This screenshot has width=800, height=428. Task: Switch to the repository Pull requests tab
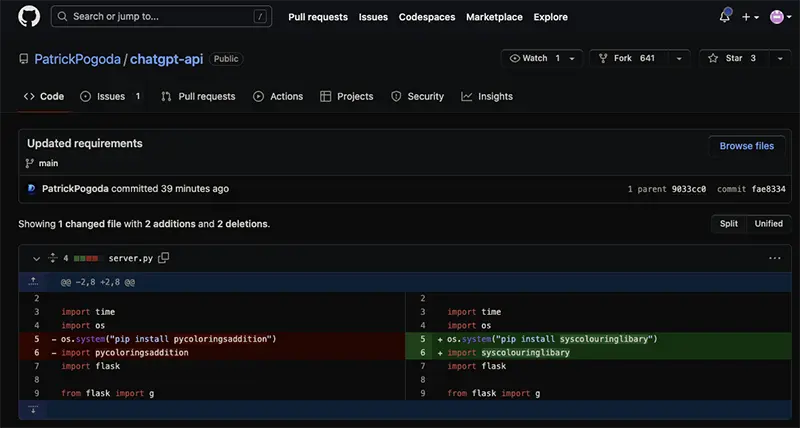(x=198, y=96)
